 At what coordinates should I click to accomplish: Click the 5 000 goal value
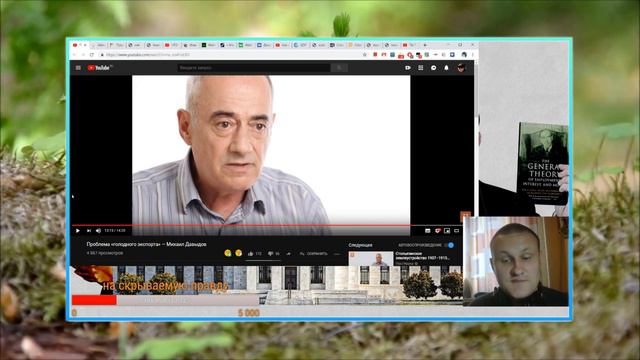pos(249,313)
